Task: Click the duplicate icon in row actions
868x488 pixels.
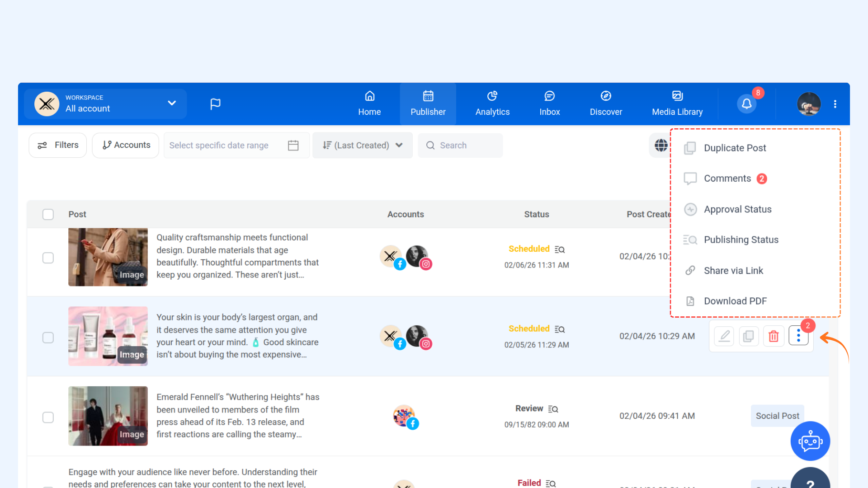Action: [749, 336]
